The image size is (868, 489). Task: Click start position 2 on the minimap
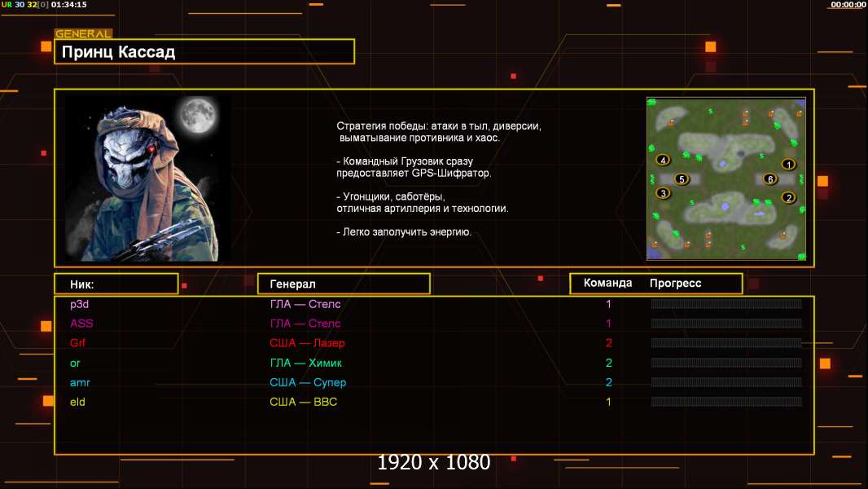(x=788, y=197)
